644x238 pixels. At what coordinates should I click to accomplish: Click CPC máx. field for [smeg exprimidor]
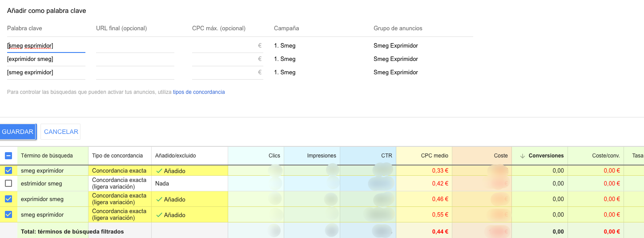pos(228,73)
